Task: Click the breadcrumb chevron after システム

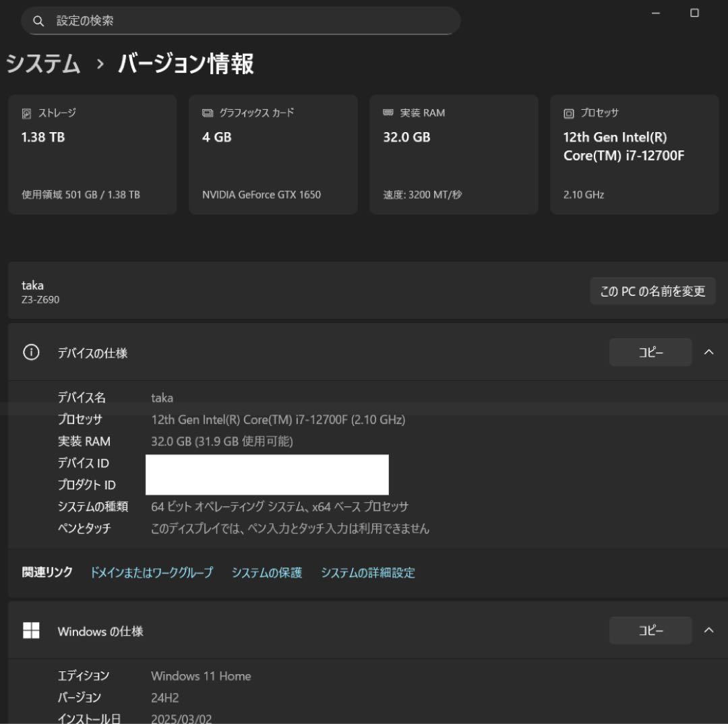Action: (100, 65)
